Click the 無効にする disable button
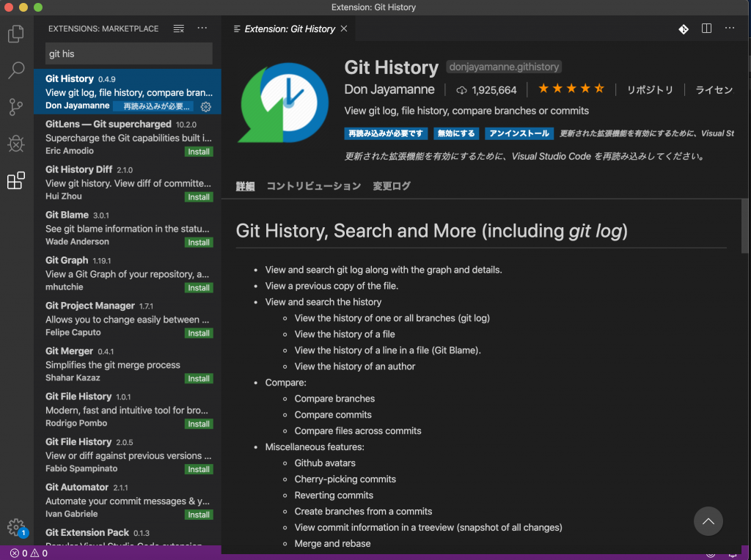 (x=456, y=133)
